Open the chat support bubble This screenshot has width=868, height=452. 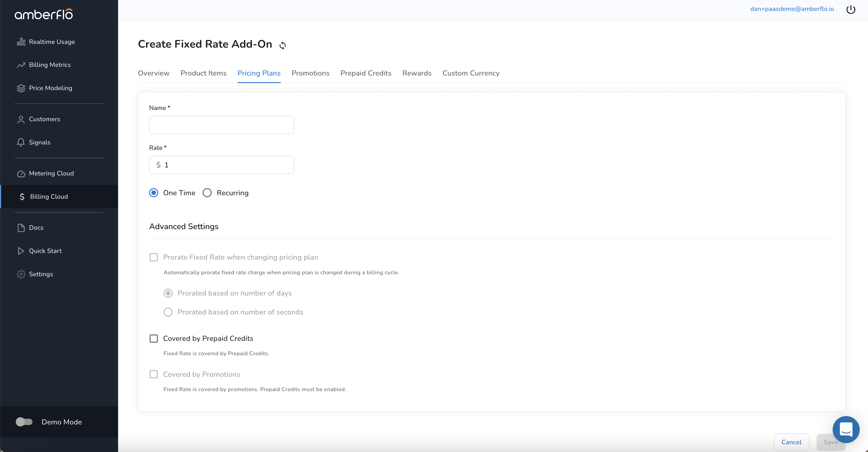coord(845,429)
